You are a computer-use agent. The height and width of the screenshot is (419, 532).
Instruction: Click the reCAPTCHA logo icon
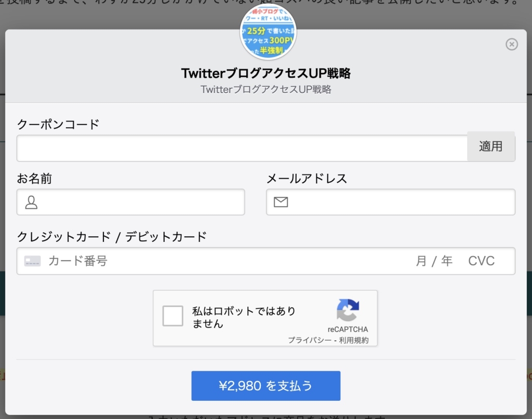point(348,310)
